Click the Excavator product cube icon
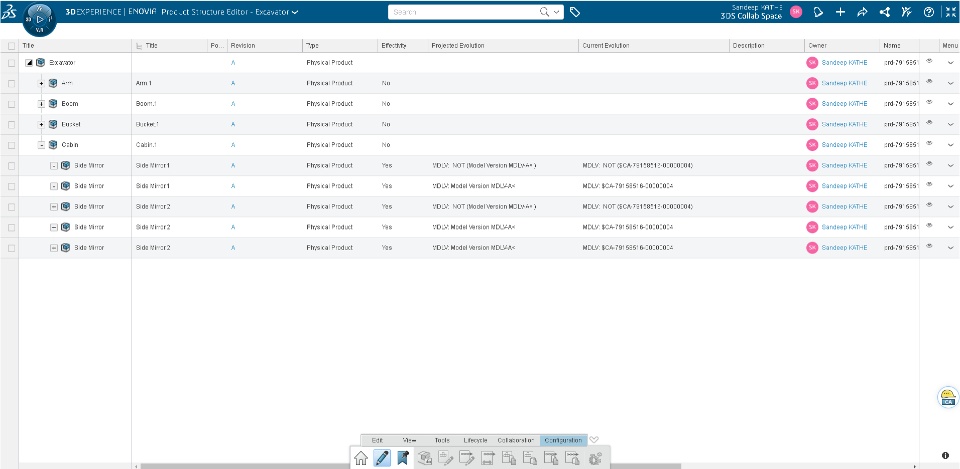 point(40,62)
